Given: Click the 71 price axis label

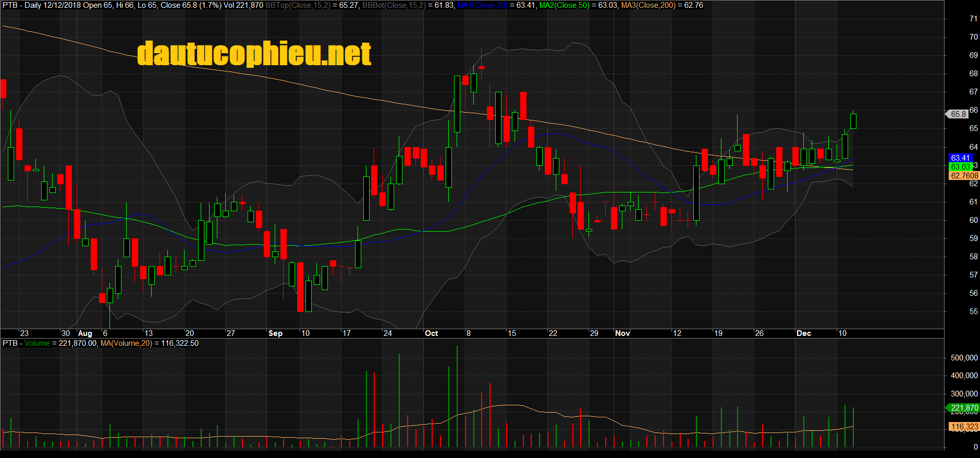Looking at the screenshot, I should (973, 18).
